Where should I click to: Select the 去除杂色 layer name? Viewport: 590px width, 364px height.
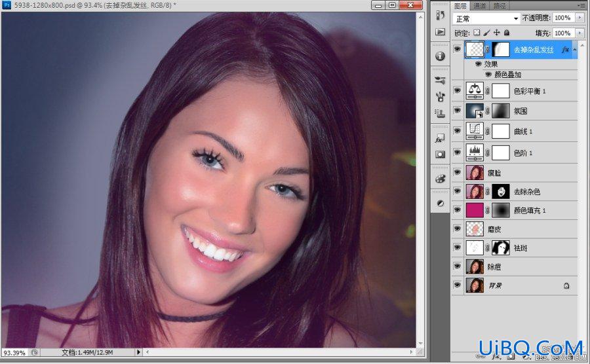click(x=527, y=192)
